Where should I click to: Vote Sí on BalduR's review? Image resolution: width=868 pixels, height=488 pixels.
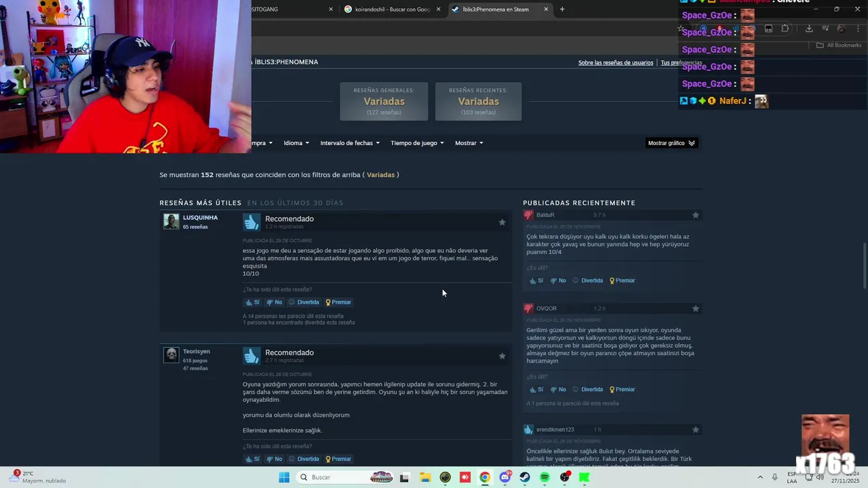[536, 281]
